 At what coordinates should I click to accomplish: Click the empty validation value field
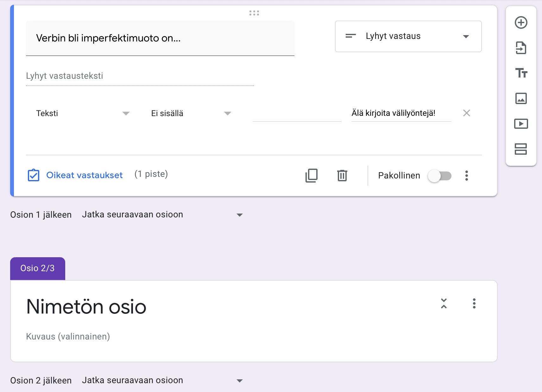tap(297, 114)
